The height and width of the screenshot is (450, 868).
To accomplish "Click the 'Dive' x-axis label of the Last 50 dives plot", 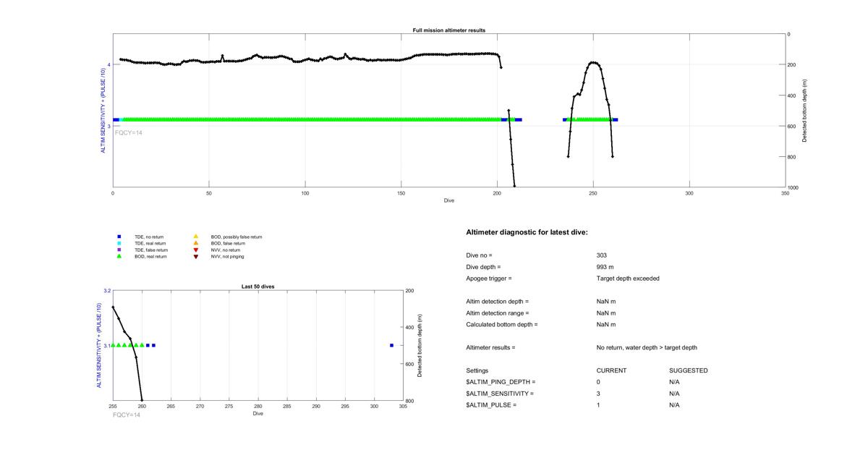I will [x=258, y=413].
